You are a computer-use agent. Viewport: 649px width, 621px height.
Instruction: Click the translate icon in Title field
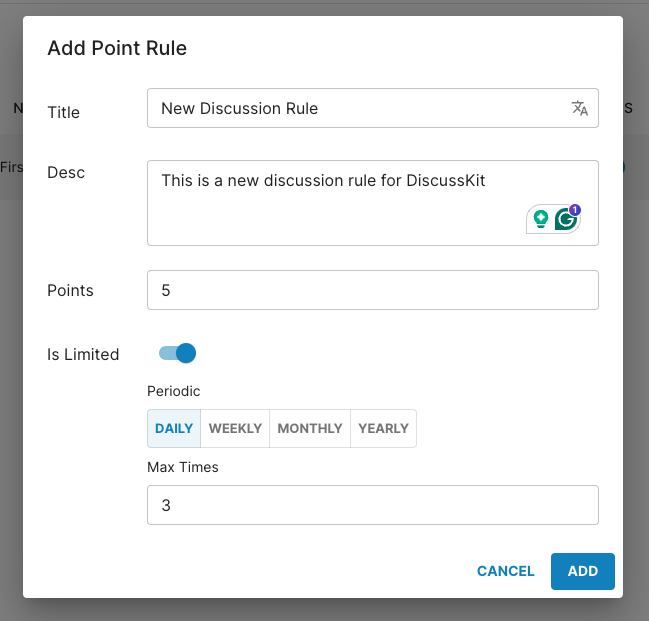click(579, 109)
